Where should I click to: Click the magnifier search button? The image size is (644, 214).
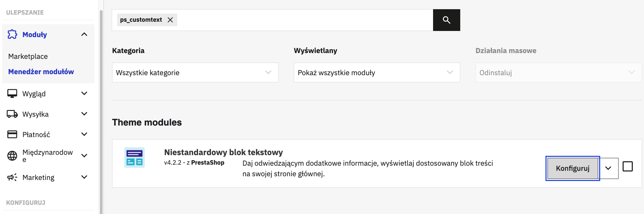pyautogui.click(x=446, y=20)
